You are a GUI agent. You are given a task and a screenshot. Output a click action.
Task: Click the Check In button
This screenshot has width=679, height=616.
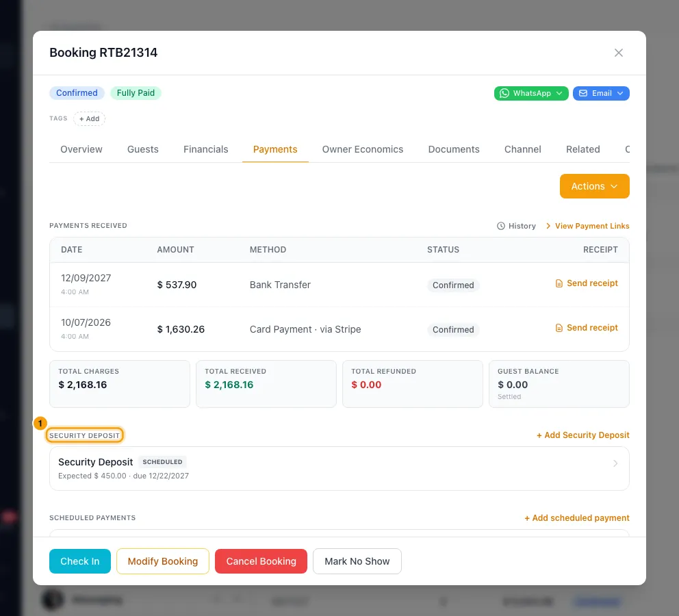(x=80, y=561)
